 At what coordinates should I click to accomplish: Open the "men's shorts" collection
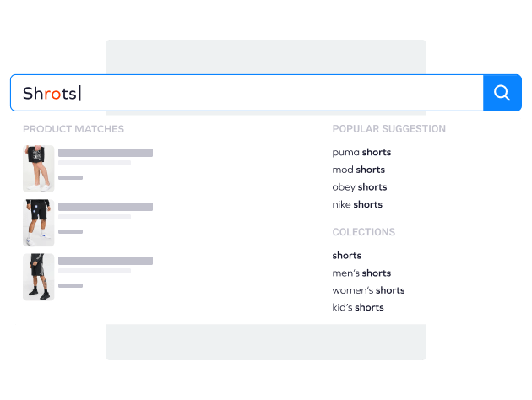point(361,273)
